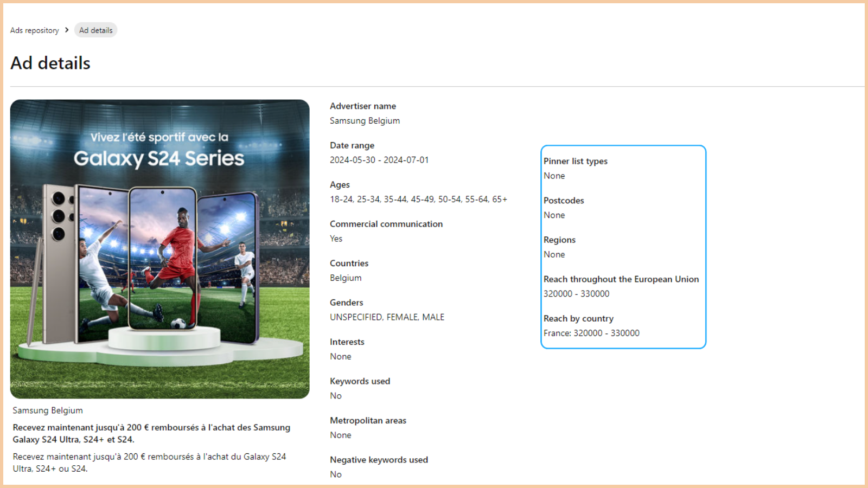The height and width of the screenshot is (488, 868).
Task: Click the Regions label
Action: [559, 240]
